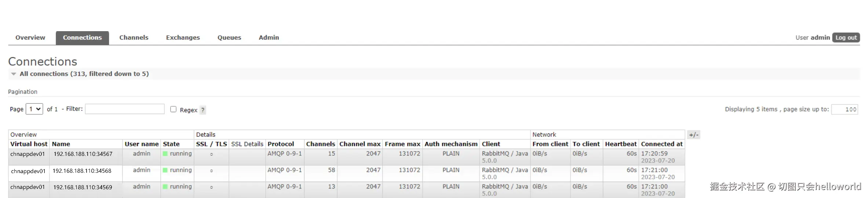Click the SSL circle indicator for connection 34569
Screen dimensions: 868x198
[x=211, y=187]
